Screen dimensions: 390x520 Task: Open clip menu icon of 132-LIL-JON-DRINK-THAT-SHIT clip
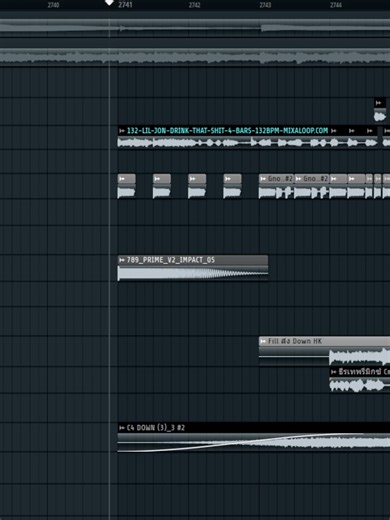click(x=122, y=131)
